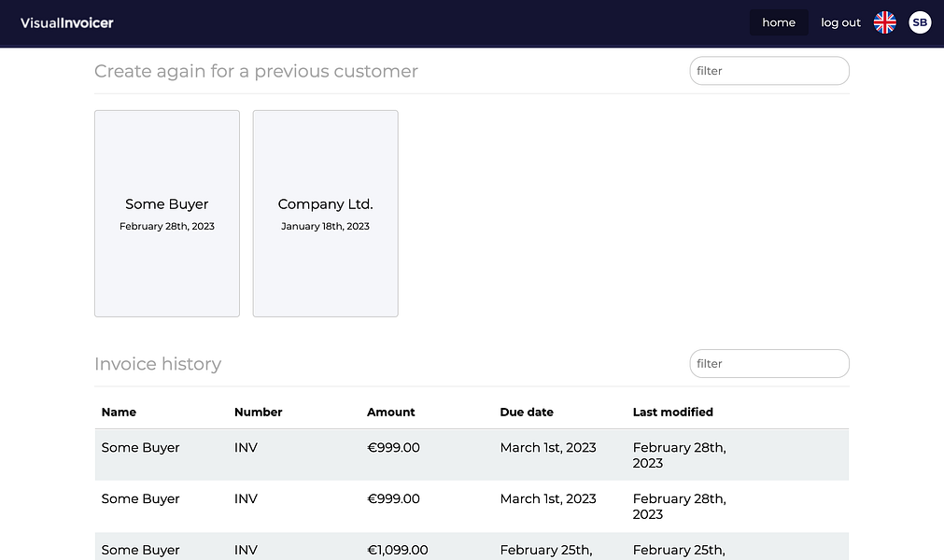Click the Invoice history heading

pos(158,364)
